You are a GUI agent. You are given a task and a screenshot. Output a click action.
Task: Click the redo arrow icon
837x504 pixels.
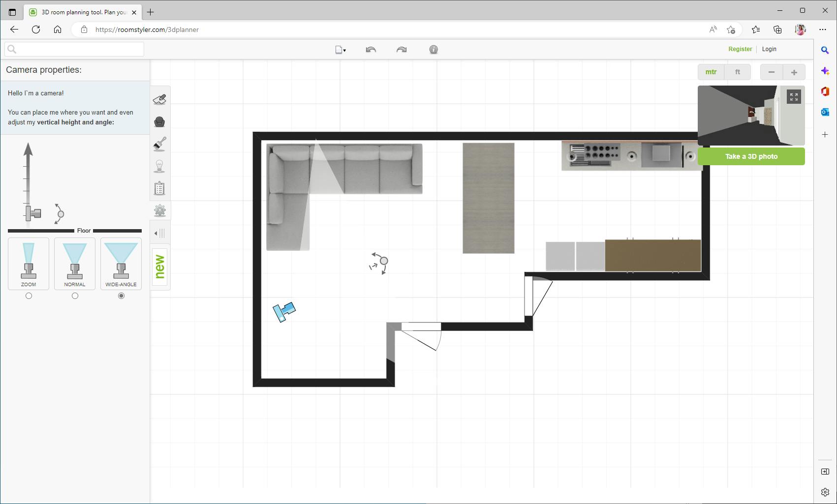pyautogui.click(x=402, y=49)
